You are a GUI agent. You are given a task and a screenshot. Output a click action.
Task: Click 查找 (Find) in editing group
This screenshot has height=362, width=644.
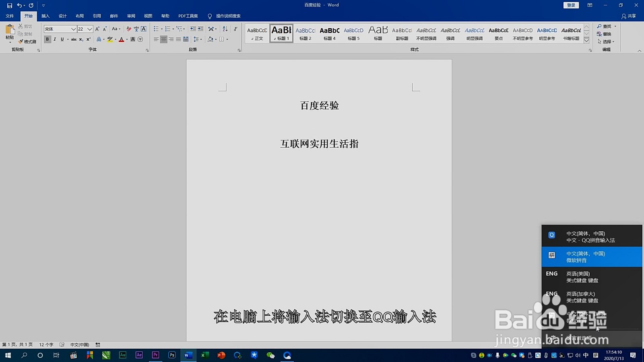pyautogui.click(x=605, y=26)
